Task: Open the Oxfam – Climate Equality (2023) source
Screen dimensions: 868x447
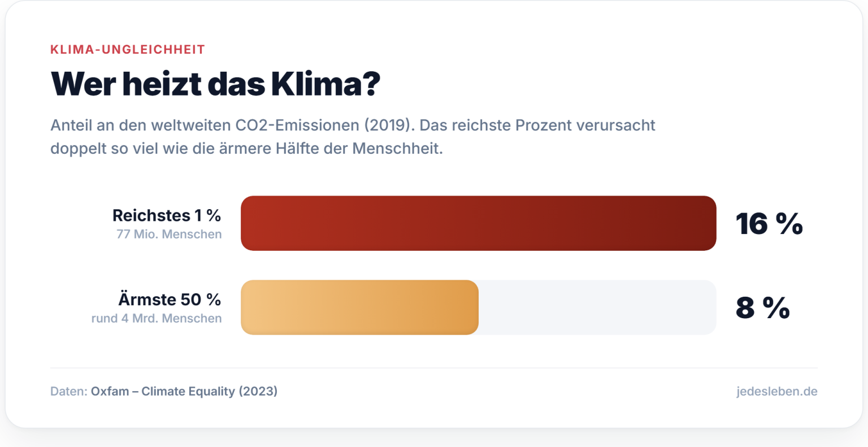Action: pos(184,391)
